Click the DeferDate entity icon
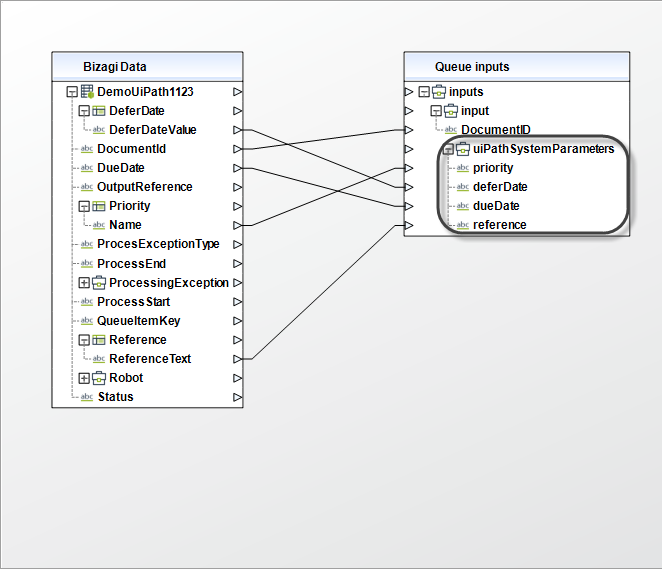The width and height of the screenshot is (662, 570). tap(99, 111)
